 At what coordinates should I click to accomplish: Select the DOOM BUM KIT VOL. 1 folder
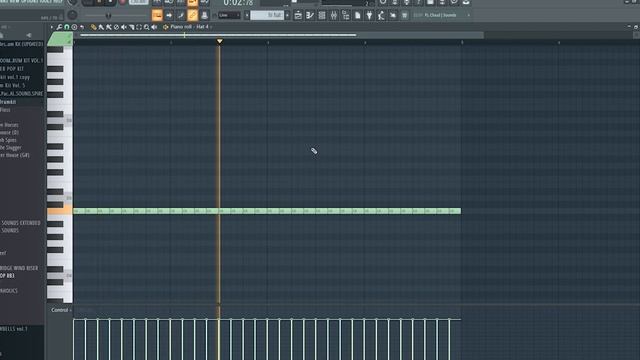21,60
